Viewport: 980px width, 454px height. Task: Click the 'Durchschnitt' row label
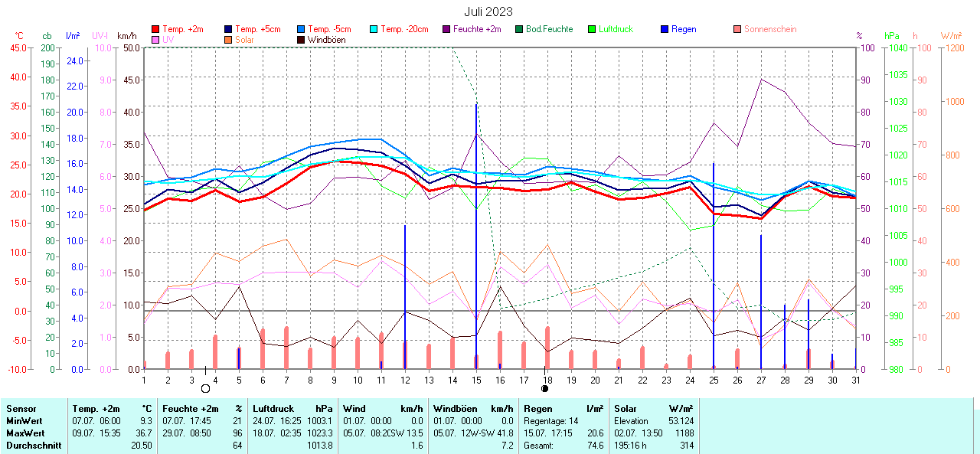point(34,445)
